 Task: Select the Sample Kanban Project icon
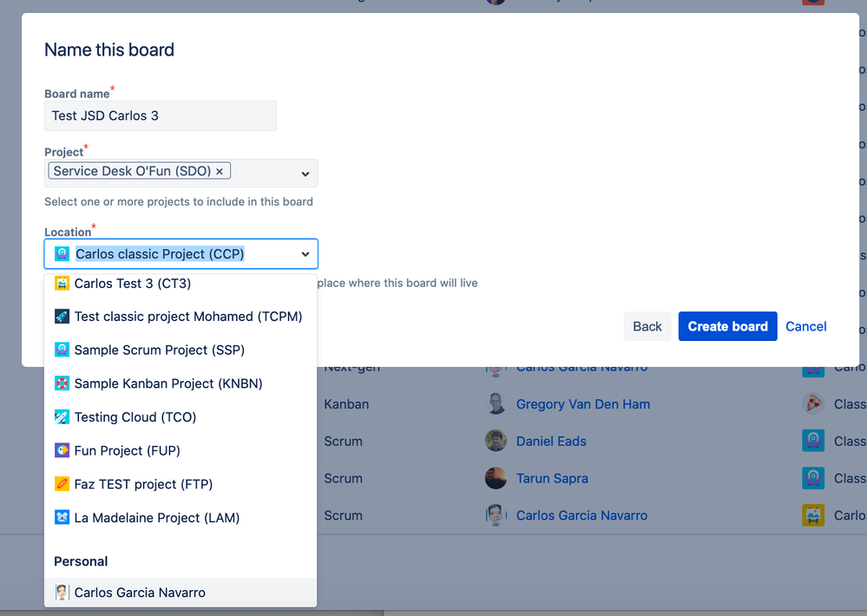click(x=61, y=383)
